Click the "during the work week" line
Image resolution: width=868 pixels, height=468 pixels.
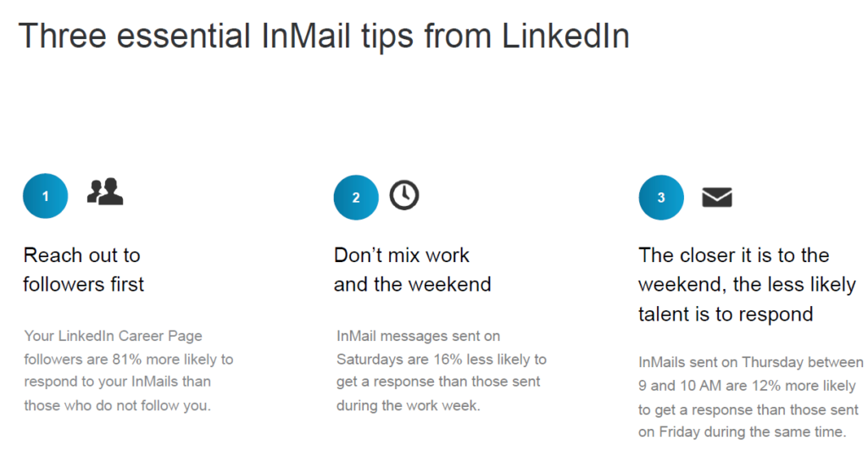coord(409,405)
